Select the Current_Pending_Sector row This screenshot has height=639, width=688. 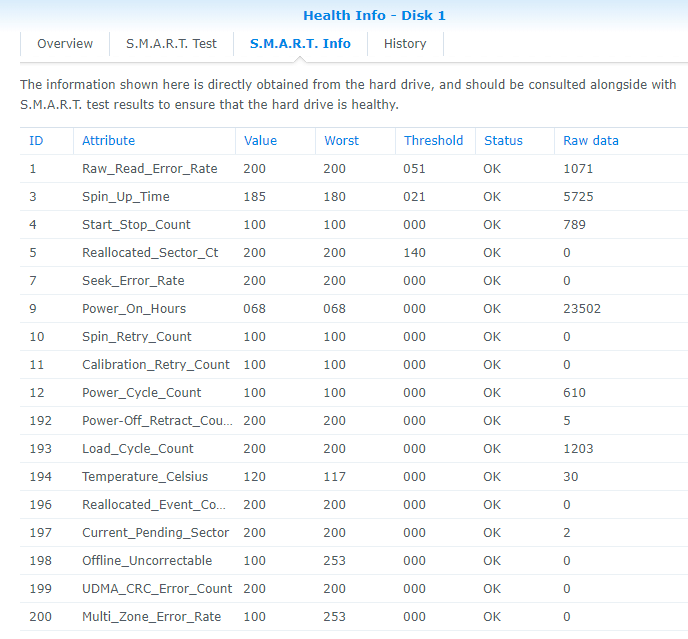354,533
